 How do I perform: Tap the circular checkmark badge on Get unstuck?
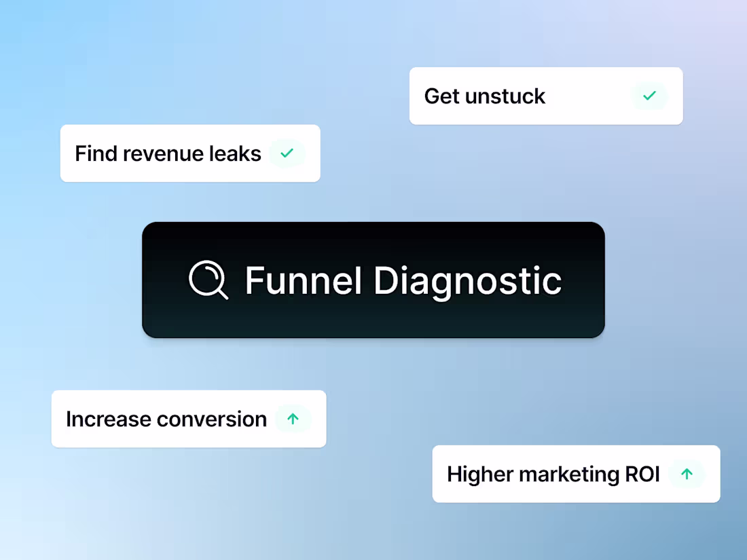650,96
